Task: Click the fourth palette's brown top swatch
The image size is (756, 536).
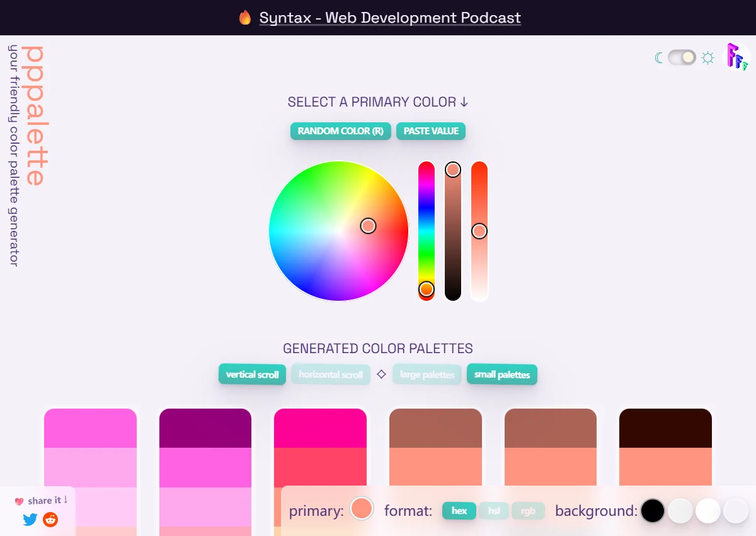Action: pos(435,428)
